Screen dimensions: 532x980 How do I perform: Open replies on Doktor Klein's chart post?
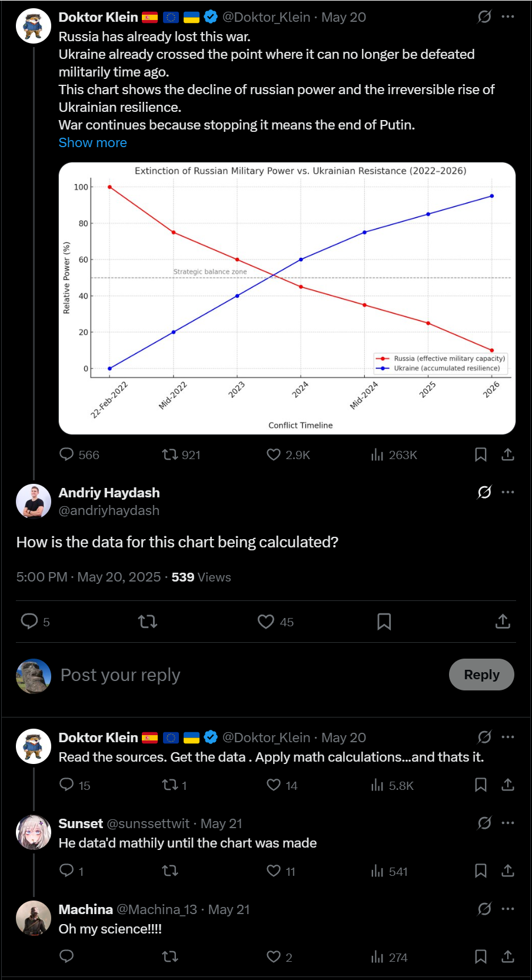(67, 454)
